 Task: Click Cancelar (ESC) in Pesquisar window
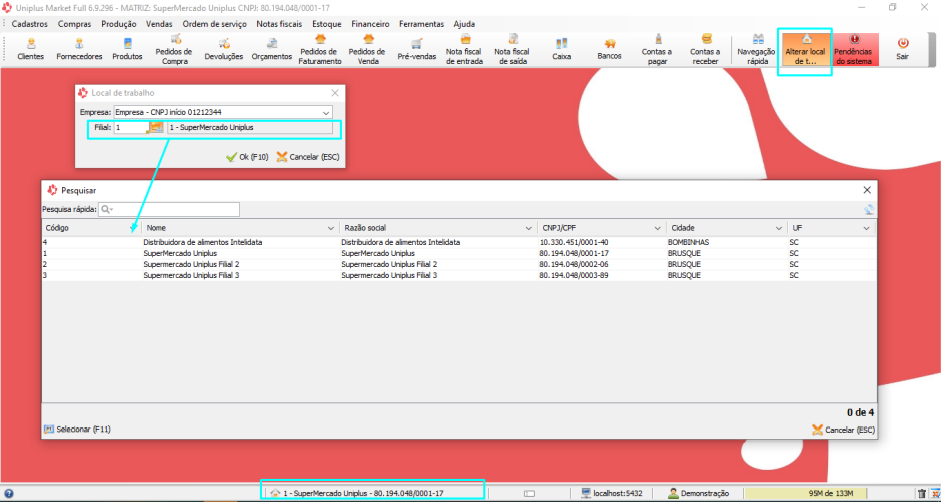point(843,430)
